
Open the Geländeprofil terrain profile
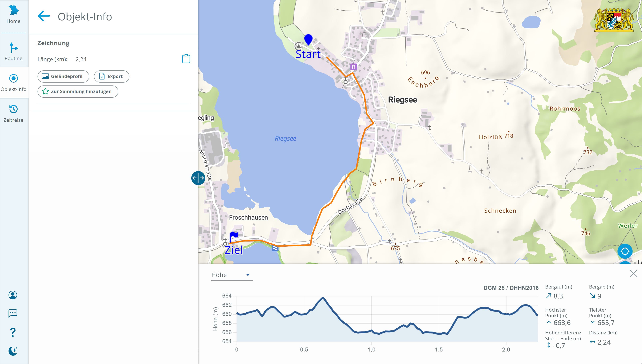(x=63, y=77)
